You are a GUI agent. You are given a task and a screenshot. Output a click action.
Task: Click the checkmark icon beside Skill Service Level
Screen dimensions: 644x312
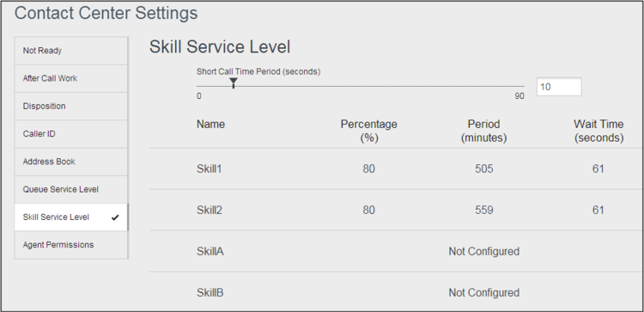tap(115, 217)
